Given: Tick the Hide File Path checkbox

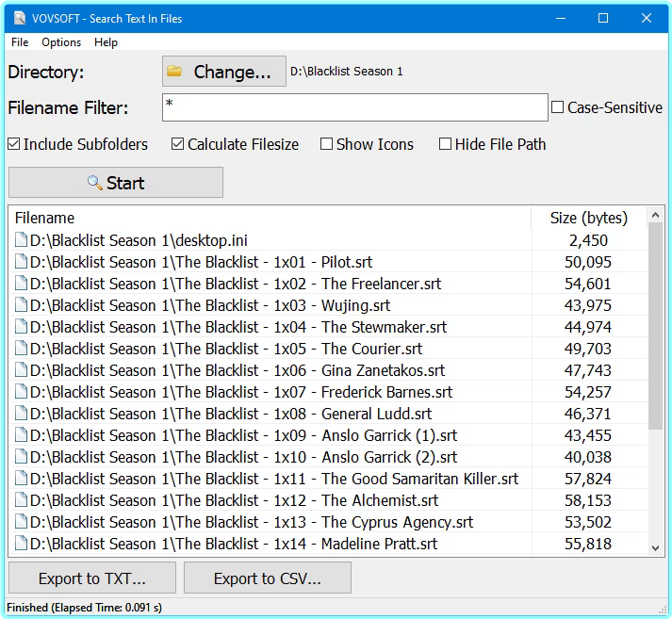Looking at the screenshot, I should pyautogui.click(x=445, y=144).
